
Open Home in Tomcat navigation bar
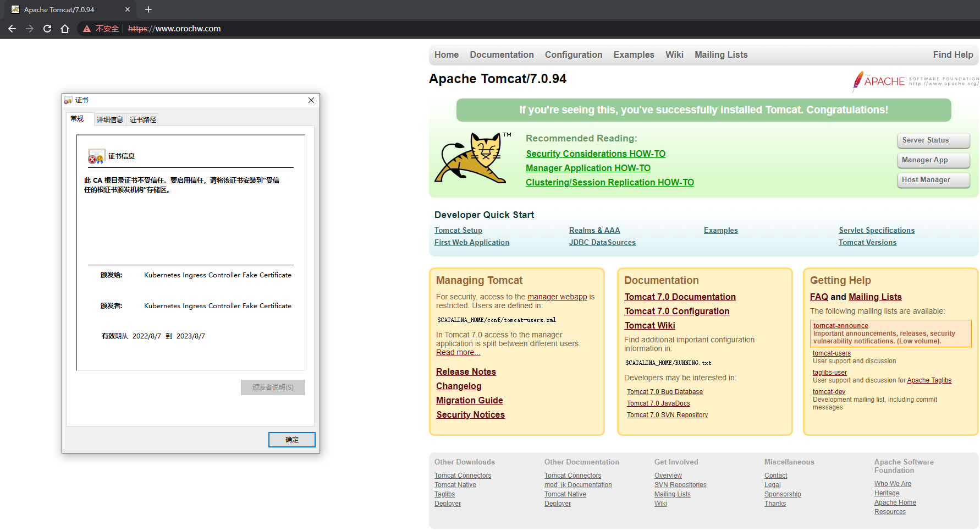pos(447,54)
